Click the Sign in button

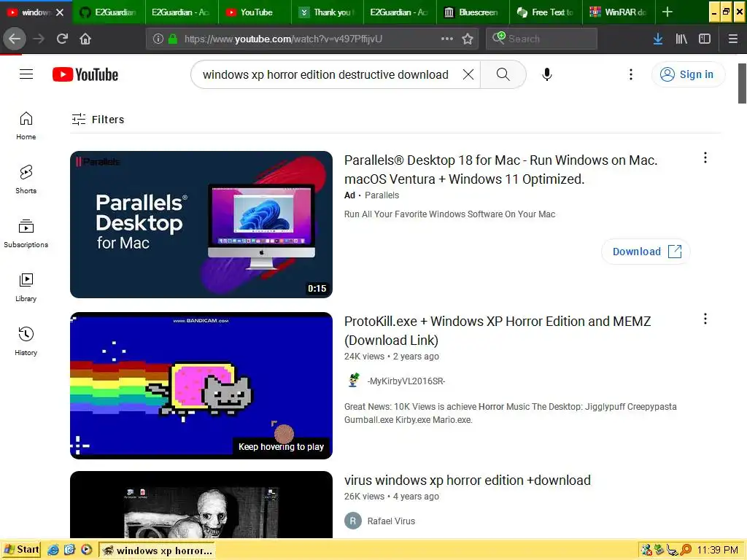point(689,74)
